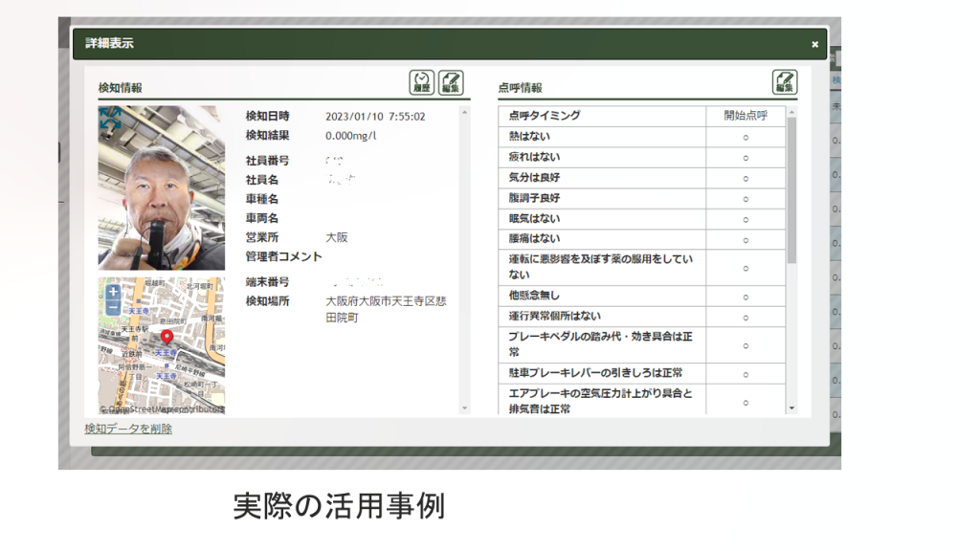Click the 眠気はない circle mark
The height and width of the screenshot is (551, 980).
point(746,219)
